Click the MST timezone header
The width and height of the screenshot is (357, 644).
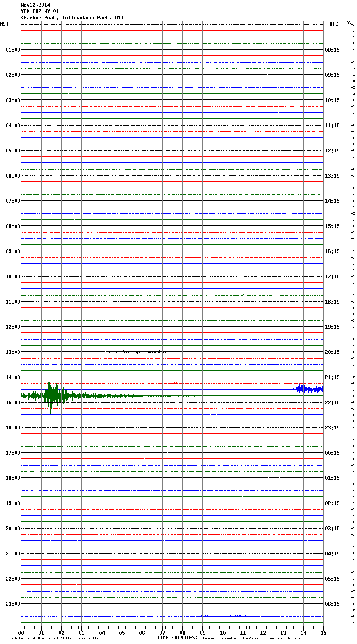[x=4, y=24]
